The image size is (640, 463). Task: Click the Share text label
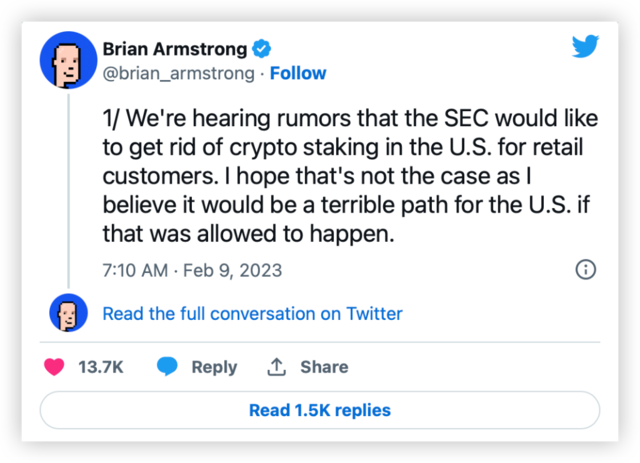click(x=324, y=367)
